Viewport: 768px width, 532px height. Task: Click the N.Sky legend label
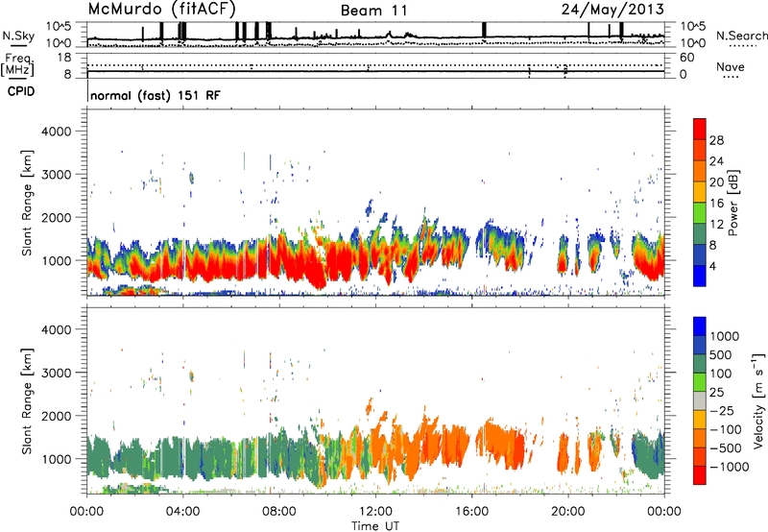[x=18, y=36]
